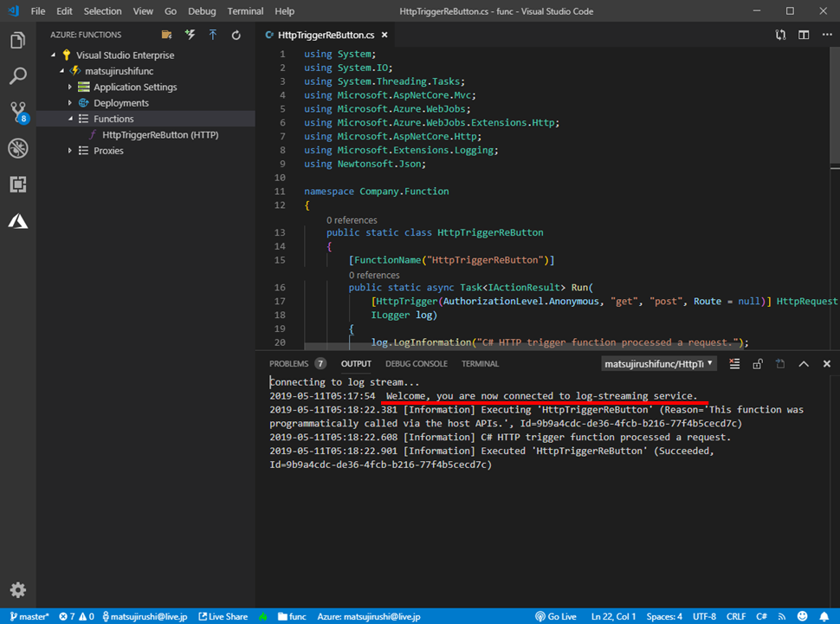
Task: Switch to the OUTPUT panel tab
Action: pos(356,364)
